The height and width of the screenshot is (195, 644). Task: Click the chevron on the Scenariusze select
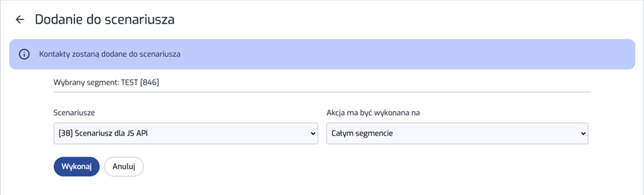pyautogui.click(x=313, y=133)
